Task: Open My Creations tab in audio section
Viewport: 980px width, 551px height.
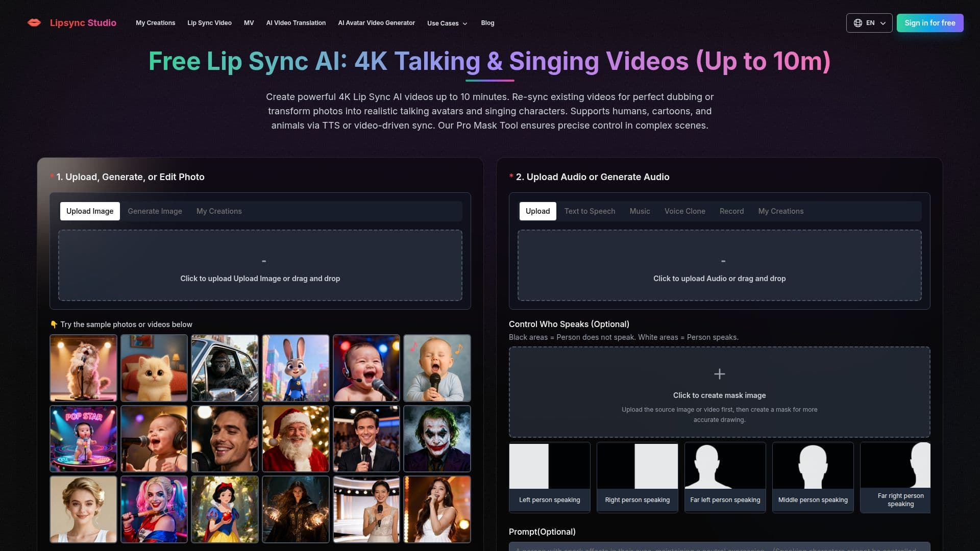Action: (x=780, y=211)
